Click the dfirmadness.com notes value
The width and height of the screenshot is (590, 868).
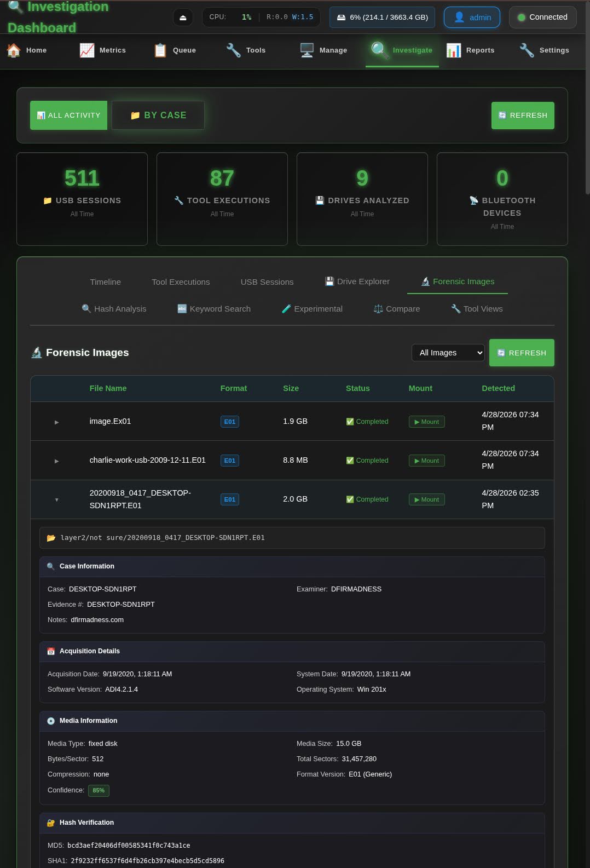point(97,620)
